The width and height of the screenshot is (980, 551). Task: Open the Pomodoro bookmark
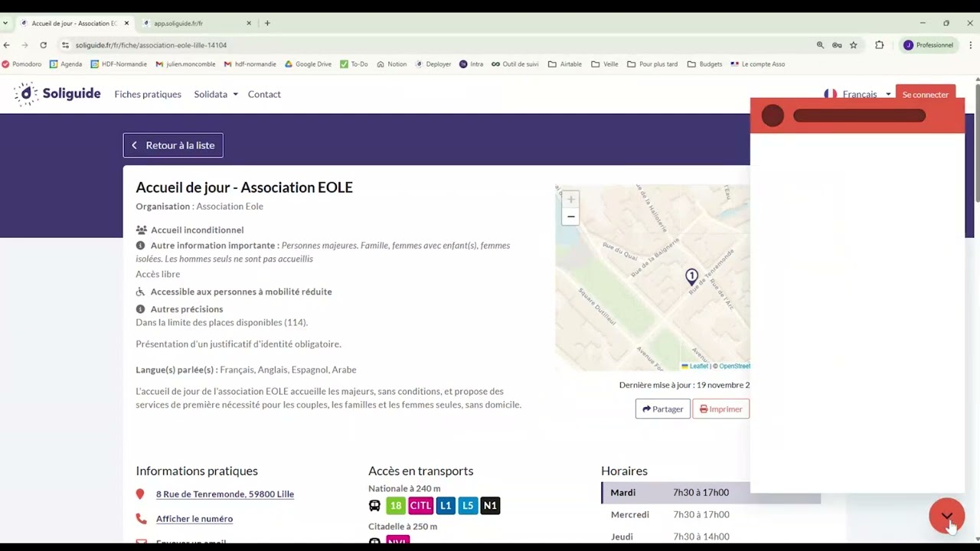click(22, 64)
